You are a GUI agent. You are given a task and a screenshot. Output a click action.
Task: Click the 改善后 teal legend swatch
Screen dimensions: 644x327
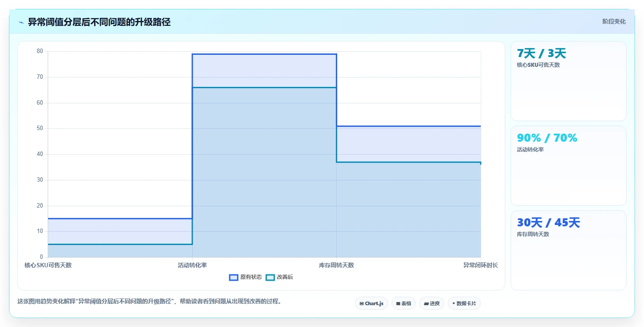pyautogui.click(x=270, y=277)
